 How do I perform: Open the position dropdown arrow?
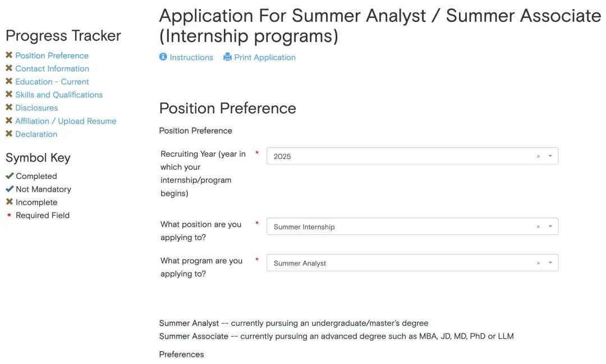550,227
